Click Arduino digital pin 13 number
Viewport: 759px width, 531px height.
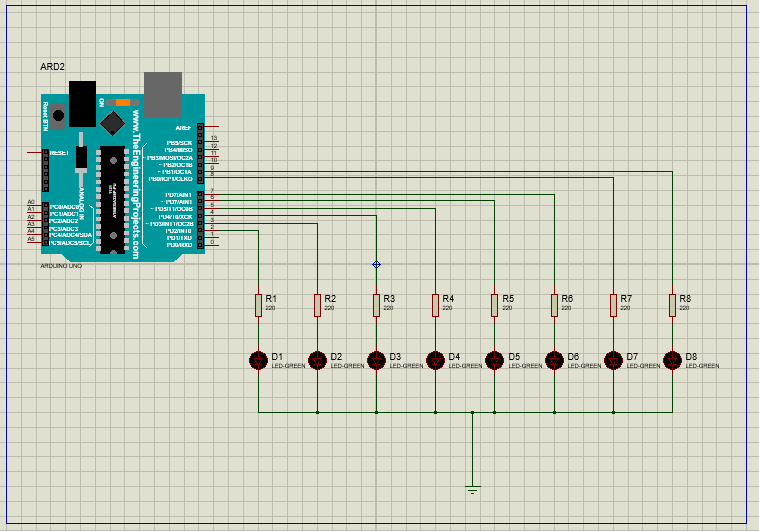coord(214,138)
